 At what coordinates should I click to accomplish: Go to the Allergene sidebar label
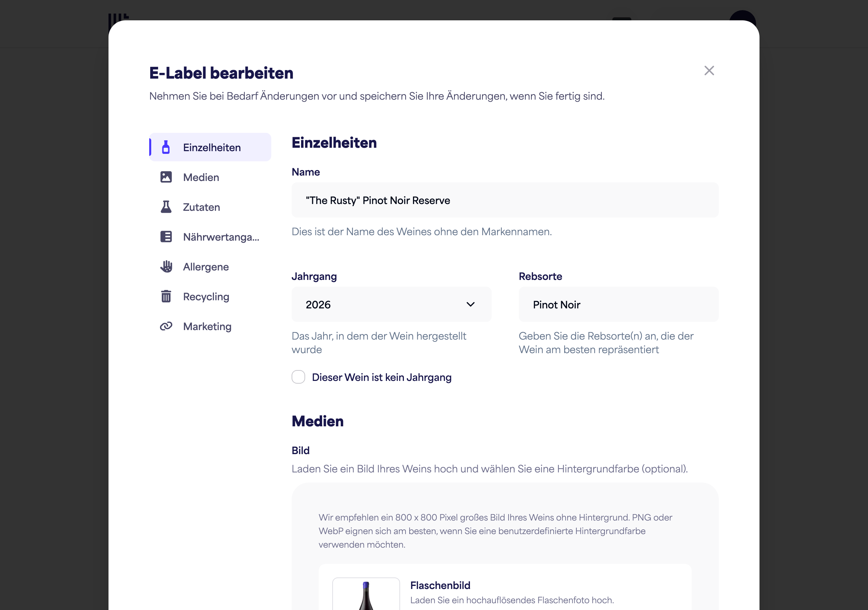[x=206, y=267]
